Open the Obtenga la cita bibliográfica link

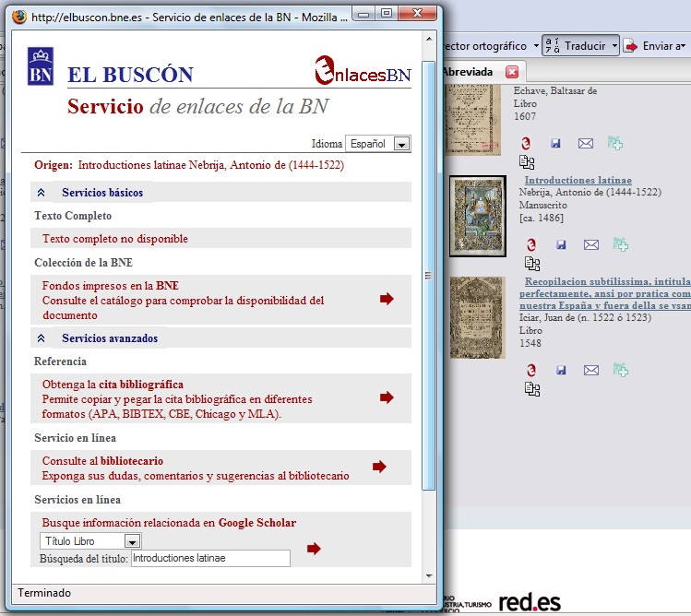coord(113,385)
